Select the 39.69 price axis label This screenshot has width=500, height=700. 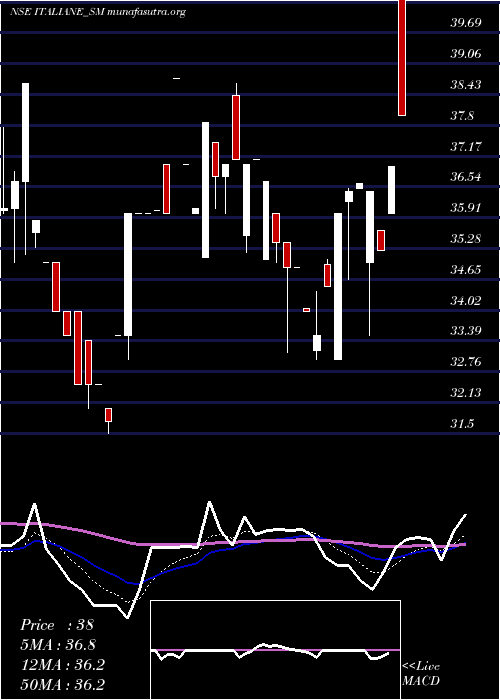tap(466, 23)
